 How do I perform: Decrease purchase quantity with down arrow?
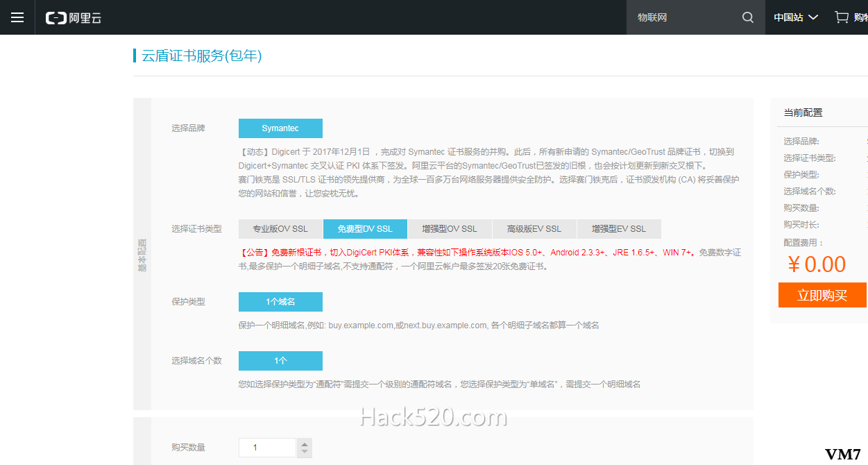click(x=304, y=453)
